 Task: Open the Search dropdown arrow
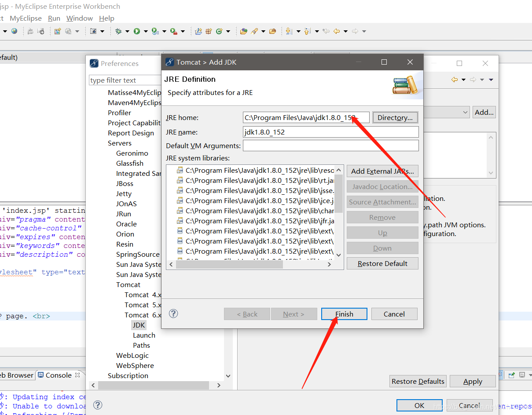point(263,31)
